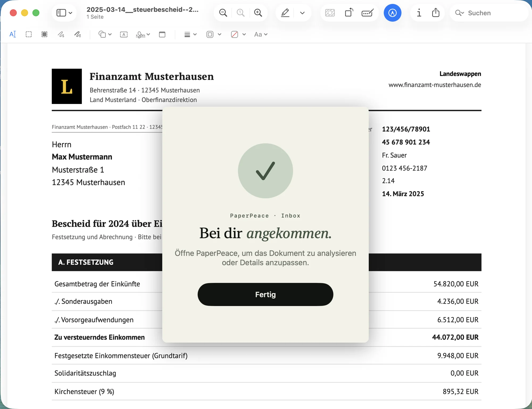The width and height of the screenshot is (532, 409).
Task: Click the Gesamtbetrag der Einkünfte label
Action: point(97,284)
